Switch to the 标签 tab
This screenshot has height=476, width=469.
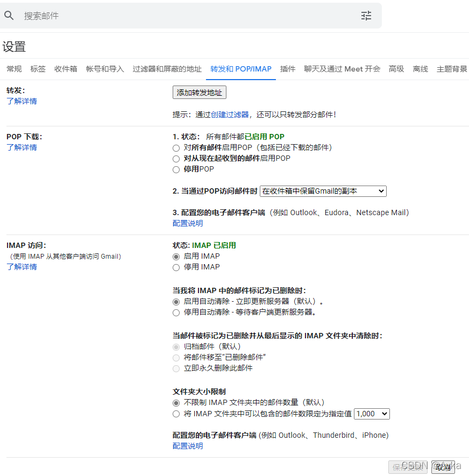tap(38, 69)
